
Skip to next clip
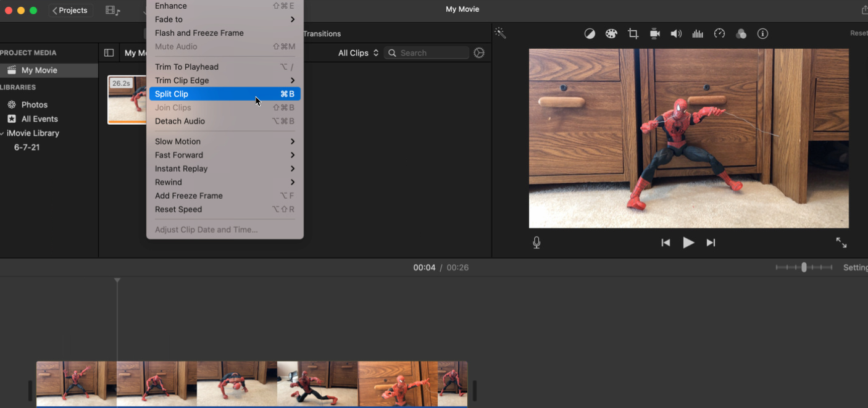pyautogui.click(x=711, y=243)
